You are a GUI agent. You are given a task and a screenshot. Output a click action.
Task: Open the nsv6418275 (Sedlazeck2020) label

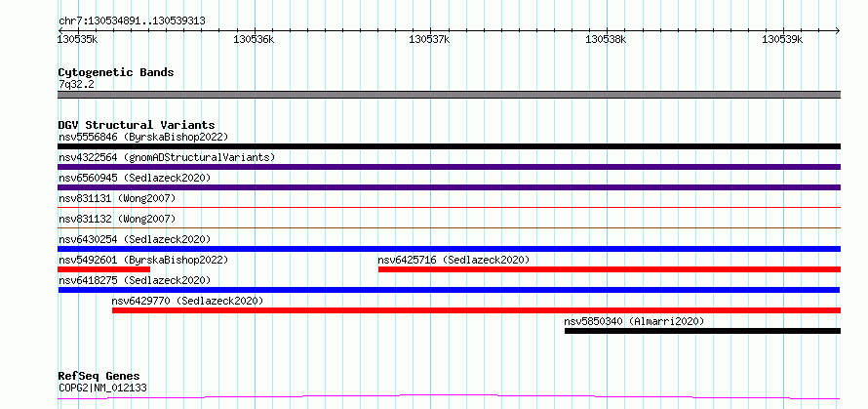tap(135, 280)
